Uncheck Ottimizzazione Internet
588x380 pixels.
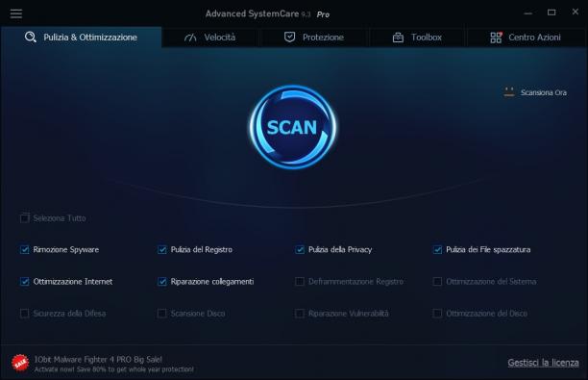coord(24,282)
